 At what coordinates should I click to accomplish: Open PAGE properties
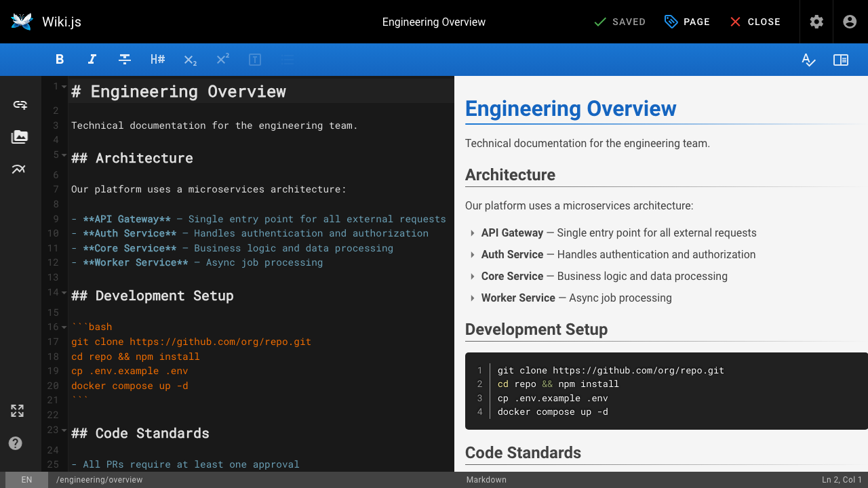tap(688, 22)
